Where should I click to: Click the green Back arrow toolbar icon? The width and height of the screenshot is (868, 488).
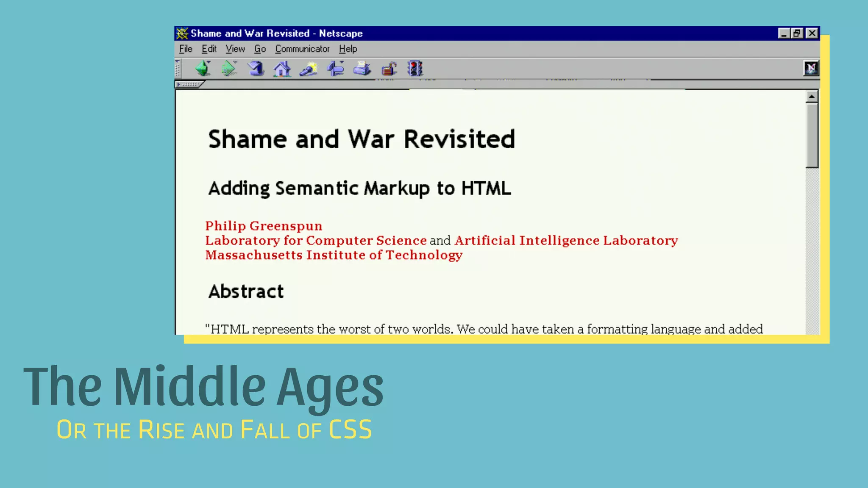tap(203, 68)
